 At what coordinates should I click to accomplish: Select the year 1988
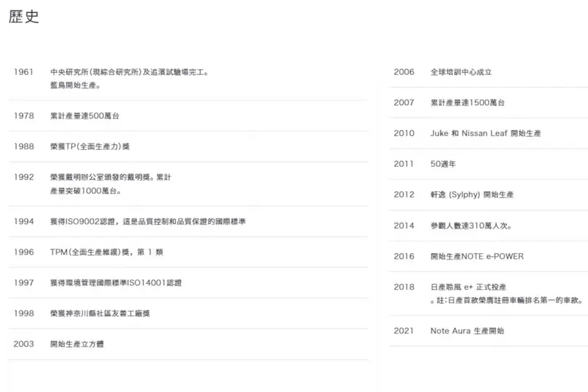24,146
